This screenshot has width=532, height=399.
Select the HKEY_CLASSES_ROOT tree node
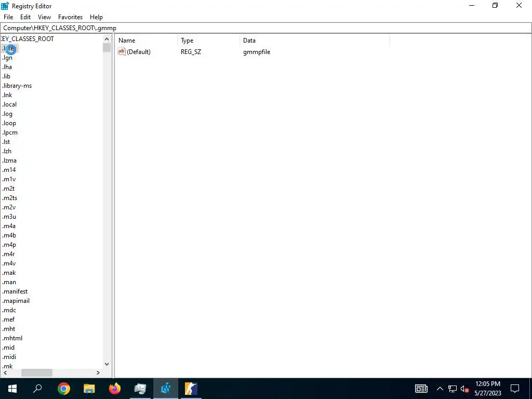28,38
